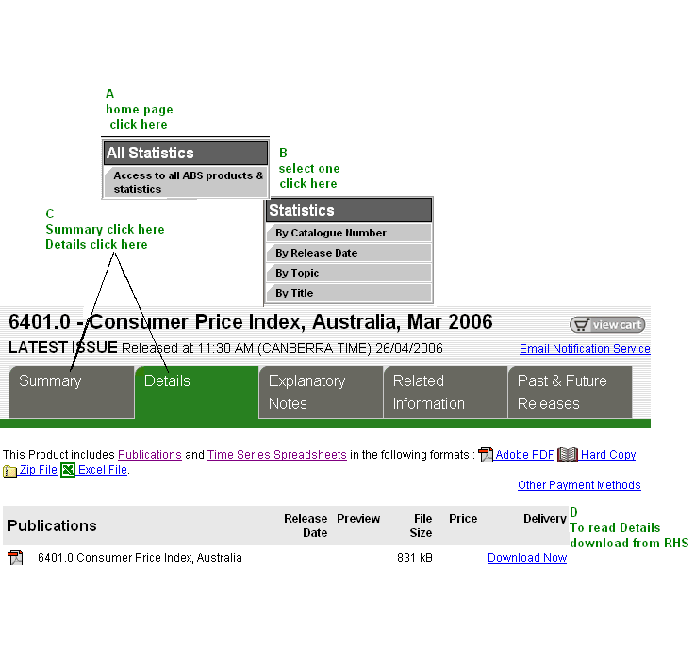This screenshot has height=657, width=695.
Task: Click the All Statistics header
Action: point(186,153)
